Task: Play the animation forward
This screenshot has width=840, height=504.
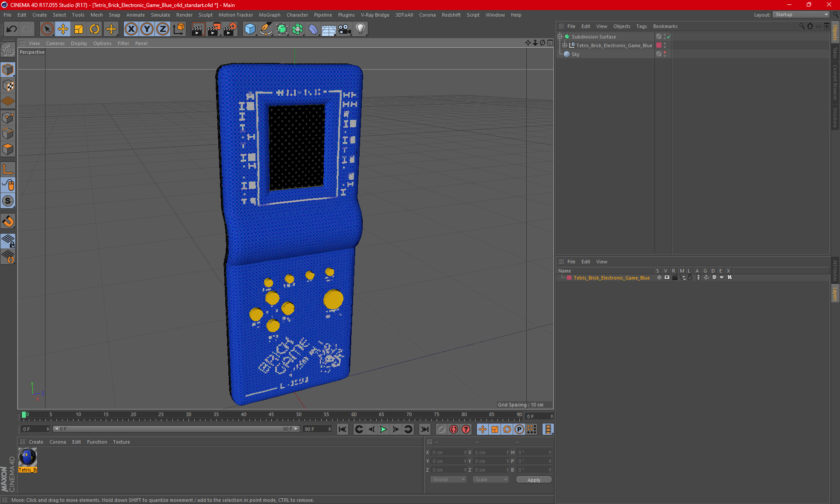Action: [383, 429]
